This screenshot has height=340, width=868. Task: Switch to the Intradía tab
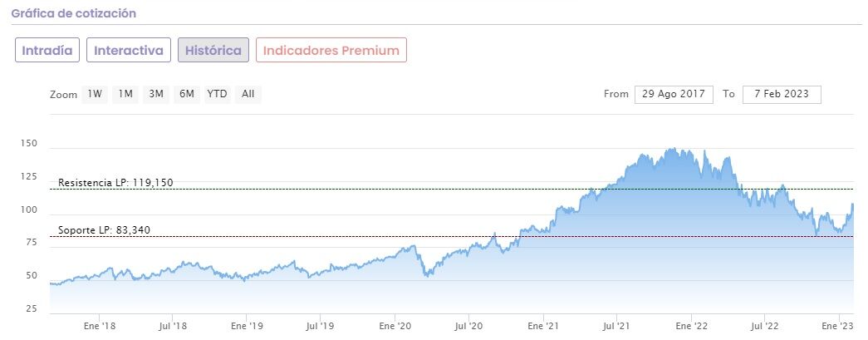pos(47,50)
